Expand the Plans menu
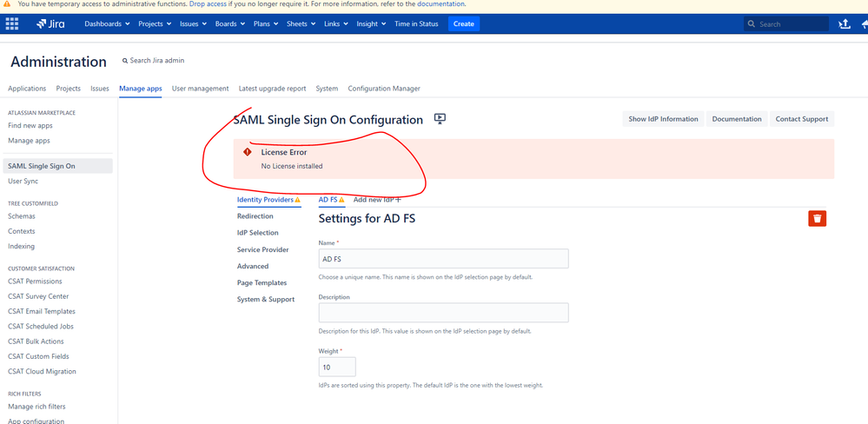Image resolution: width=868 pixels, height=424 pixels. point(266,23)
